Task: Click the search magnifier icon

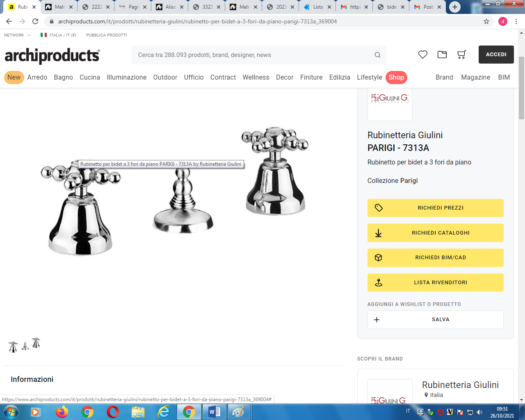Action: point(377,55)
